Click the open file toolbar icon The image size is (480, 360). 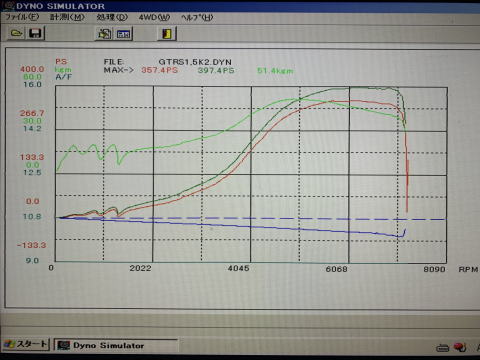point(16,33)
